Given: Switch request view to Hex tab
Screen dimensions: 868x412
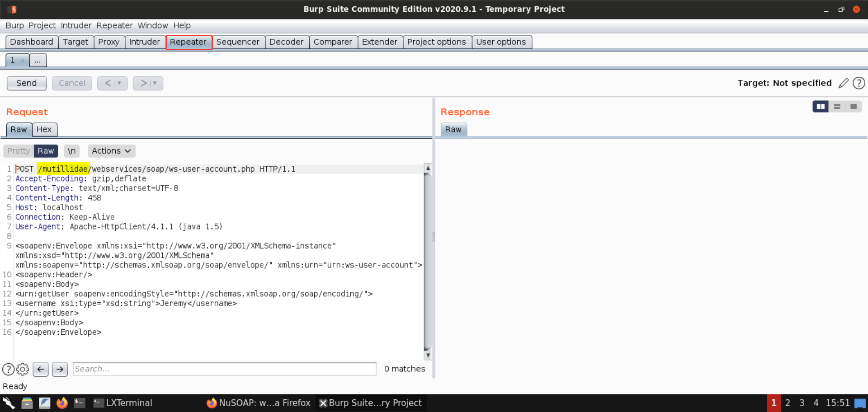Looking at the screenshot, I should (x=44, y=130).
